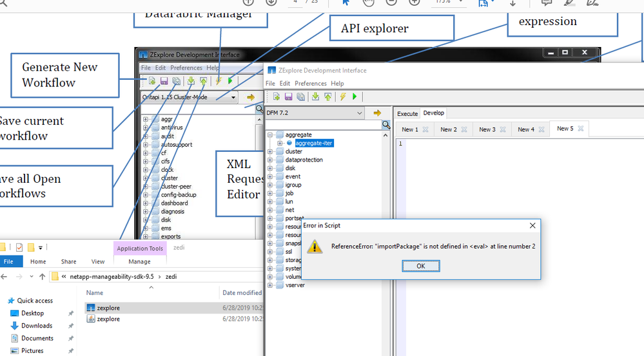This screenshot has height=356, width=644.
Task: Expand the vserver tree node
Action: [270, 285]
